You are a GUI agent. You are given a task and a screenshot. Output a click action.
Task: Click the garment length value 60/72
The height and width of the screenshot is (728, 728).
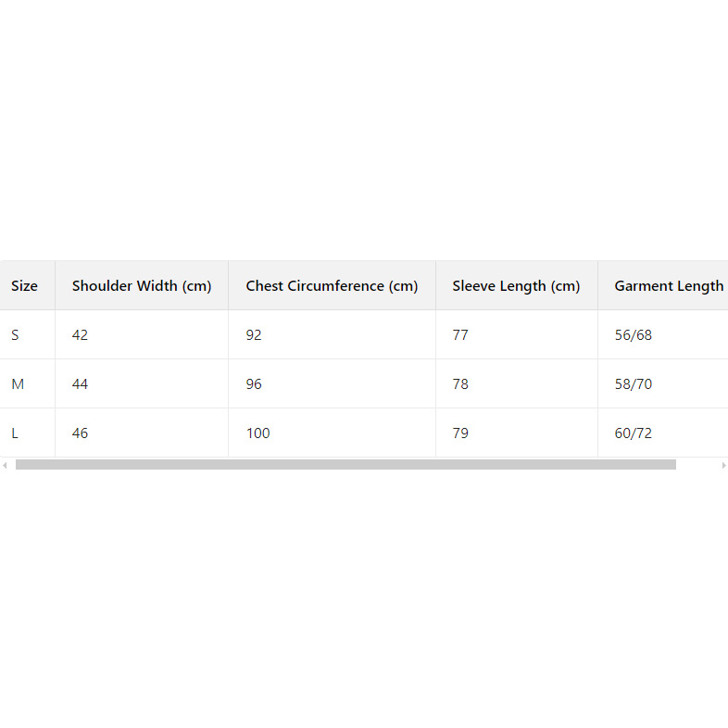[x=634, y=433]
